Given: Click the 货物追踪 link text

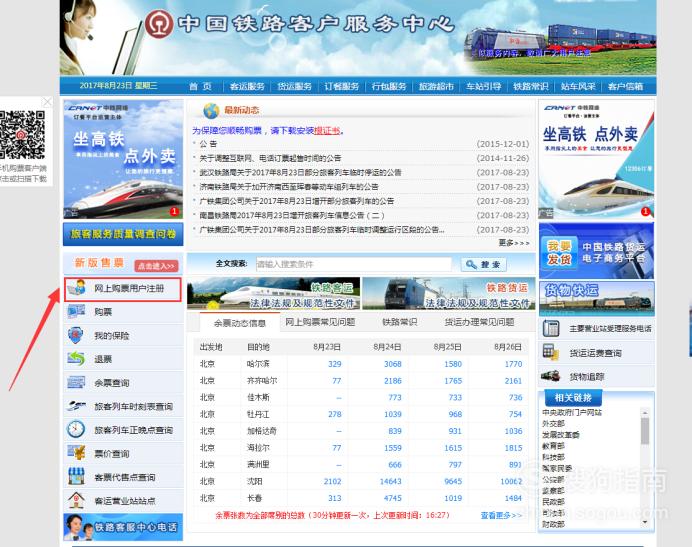Looking at the screenshot, I should click(x=587, y=377).
